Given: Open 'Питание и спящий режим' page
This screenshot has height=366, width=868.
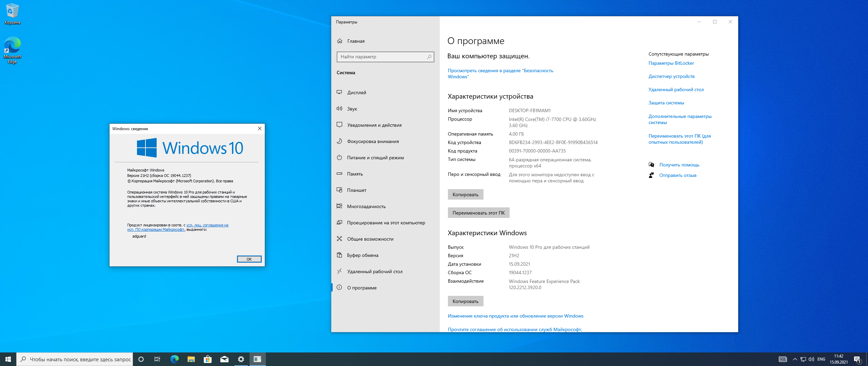Looking at the screenshot, I should coord(385,158).
